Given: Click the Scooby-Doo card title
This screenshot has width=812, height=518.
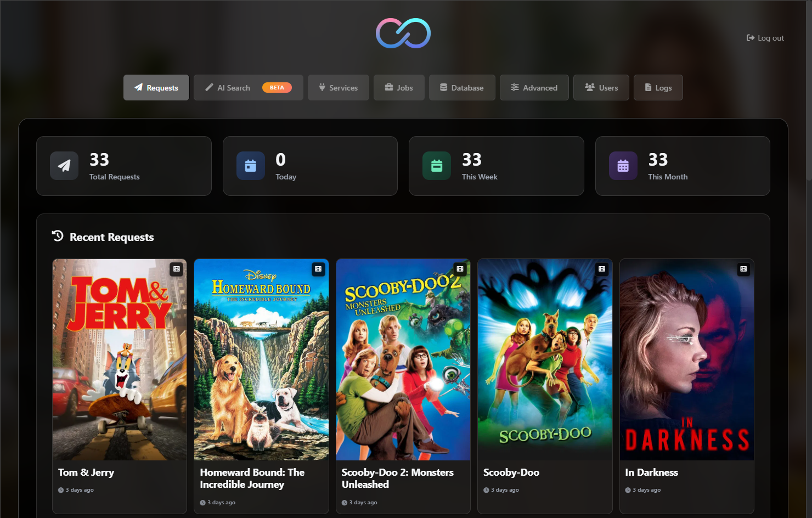Looking at the screenshot, I should pyautogui.click(x=511, y=472).
